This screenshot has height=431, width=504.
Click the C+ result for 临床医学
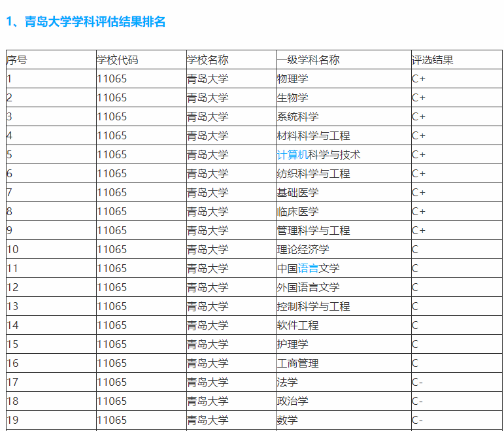tap(457, 212)
